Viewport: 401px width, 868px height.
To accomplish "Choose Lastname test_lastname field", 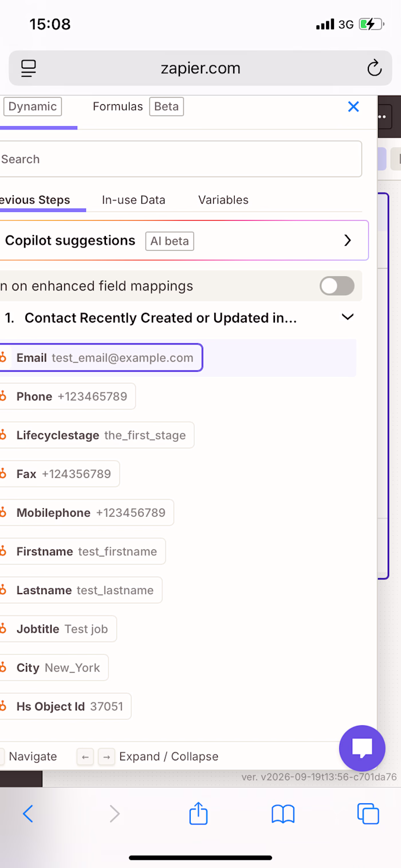I will [81, 590].
